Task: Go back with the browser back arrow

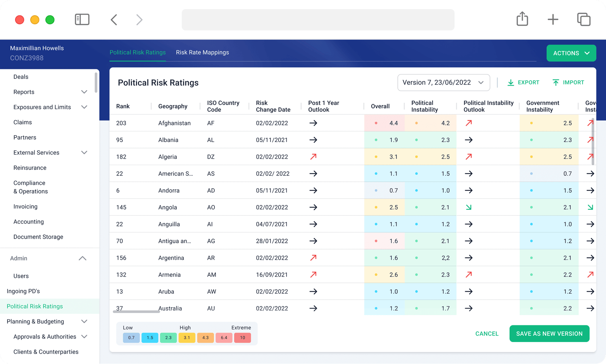Action: click(114, 20)
